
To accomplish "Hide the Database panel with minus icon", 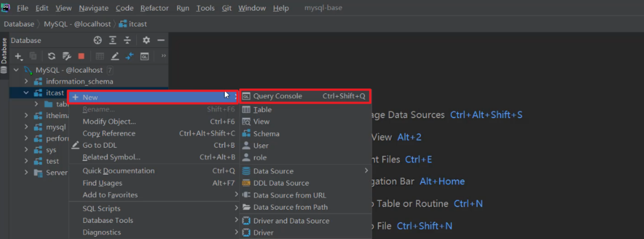I will (x=161, y=40).
